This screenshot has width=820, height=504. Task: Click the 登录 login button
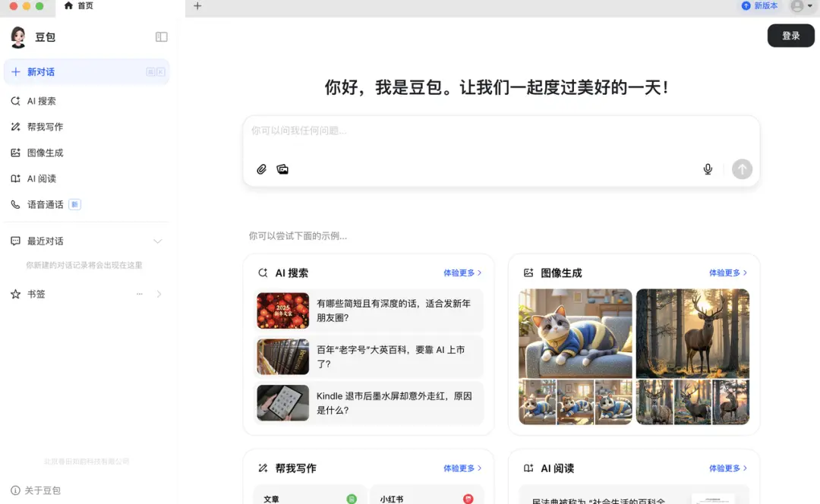click(x=790, y=36)
